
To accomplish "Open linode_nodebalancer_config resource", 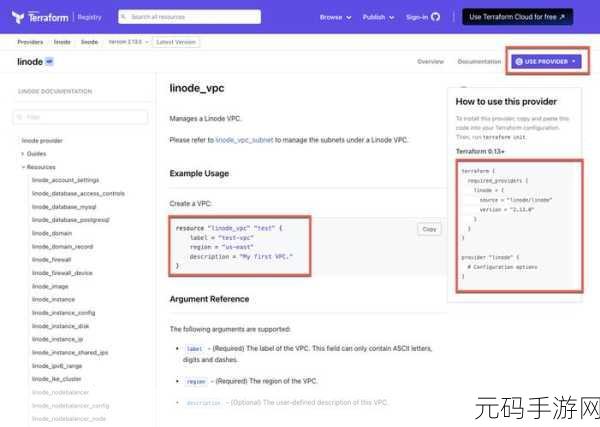I will click(x=70, y=406).
